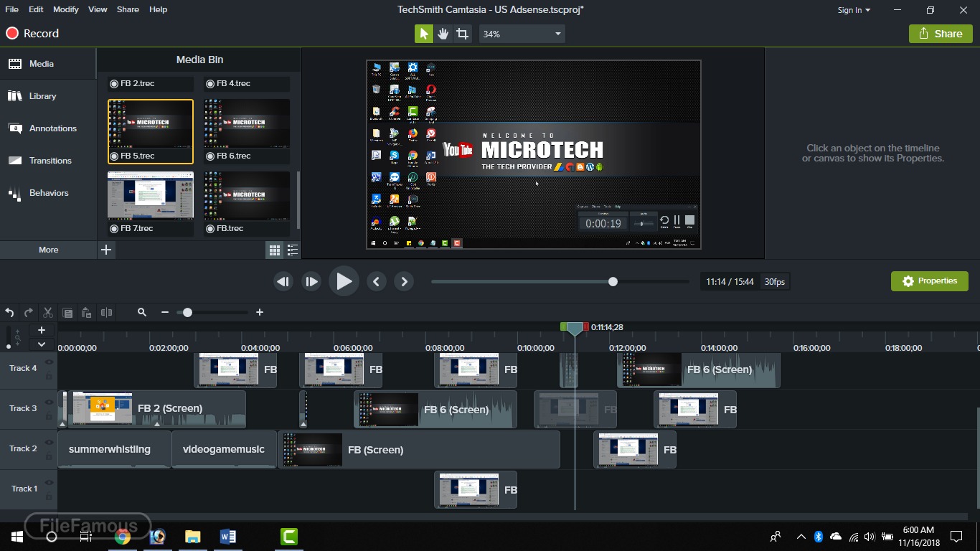Open the Share menu in menu bar

pyautogui.click(x=128, y=9)
